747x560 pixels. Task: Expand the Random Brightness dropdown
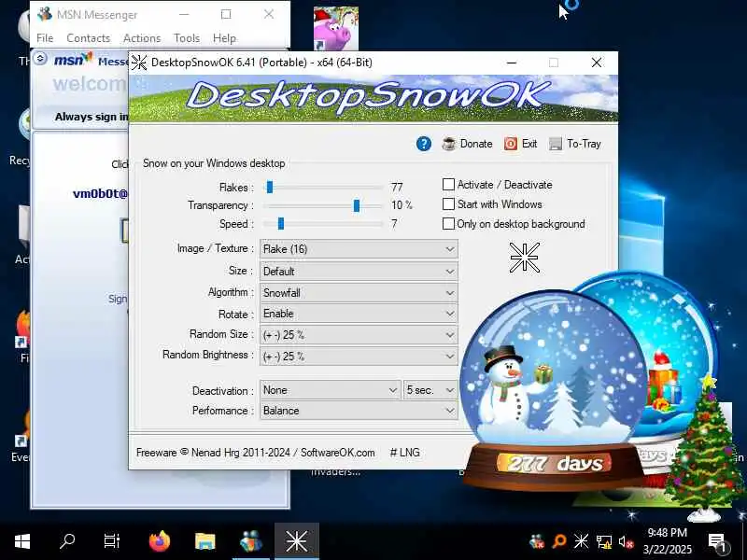(x=359, y=357)
